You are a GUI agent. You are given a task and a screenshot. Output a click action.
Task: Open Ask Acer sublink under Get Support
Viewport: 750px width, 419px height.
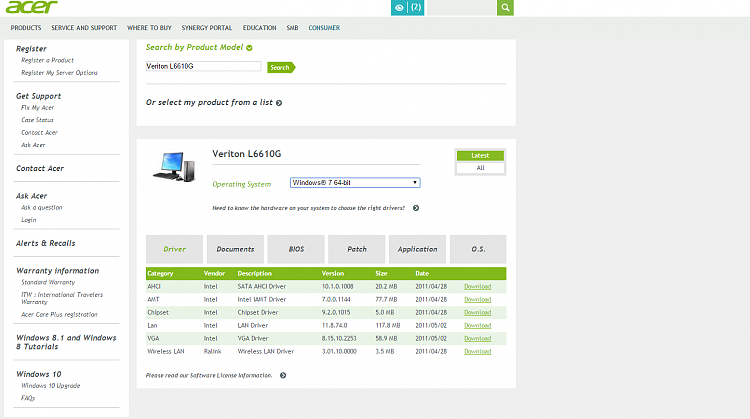coord(33,145)
